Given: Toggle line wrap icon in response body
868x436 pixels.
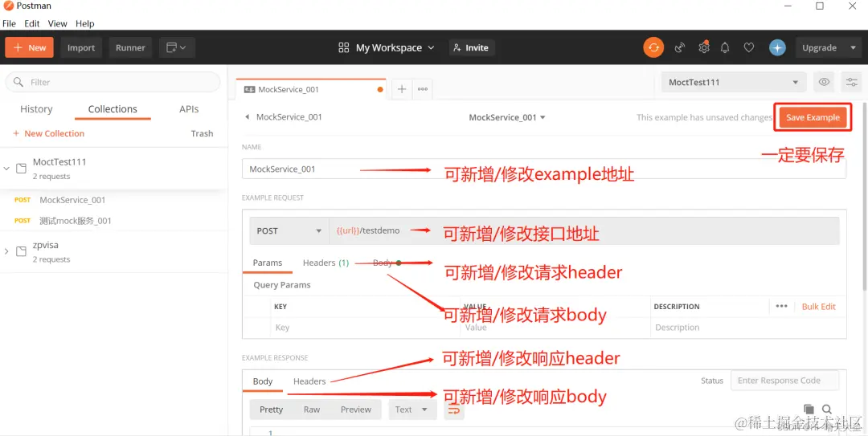Looking at the screenshot, I should pyautogui.click(x=454, y=410).
